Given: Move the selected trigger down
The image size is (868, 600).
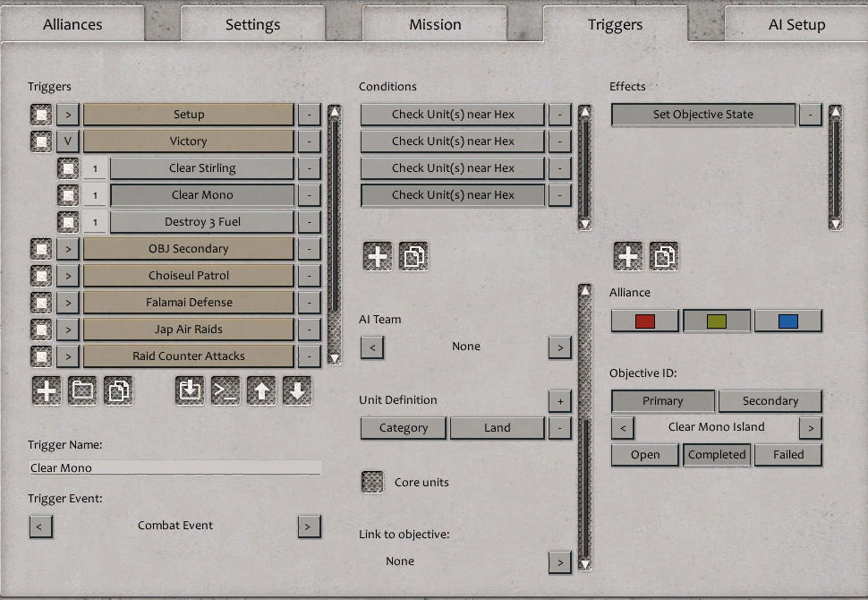Looking at the screenshot, I should point(297,390).
